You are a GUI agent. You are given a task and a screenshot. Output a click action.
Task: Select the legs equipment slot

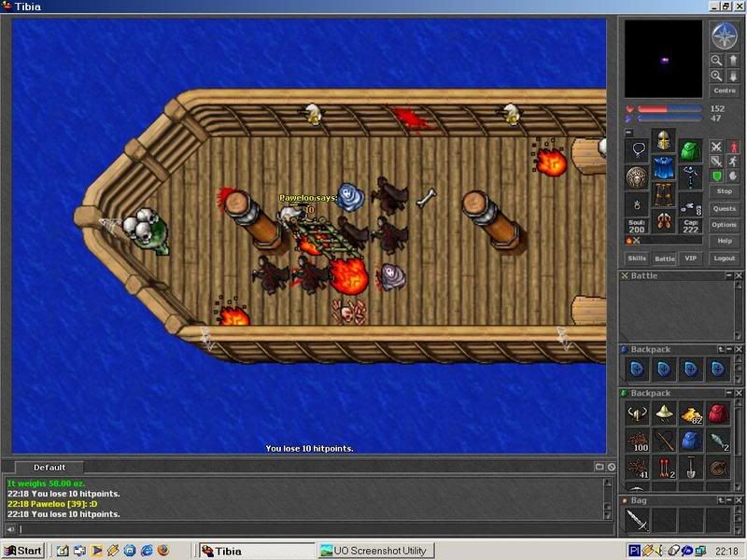663,194
